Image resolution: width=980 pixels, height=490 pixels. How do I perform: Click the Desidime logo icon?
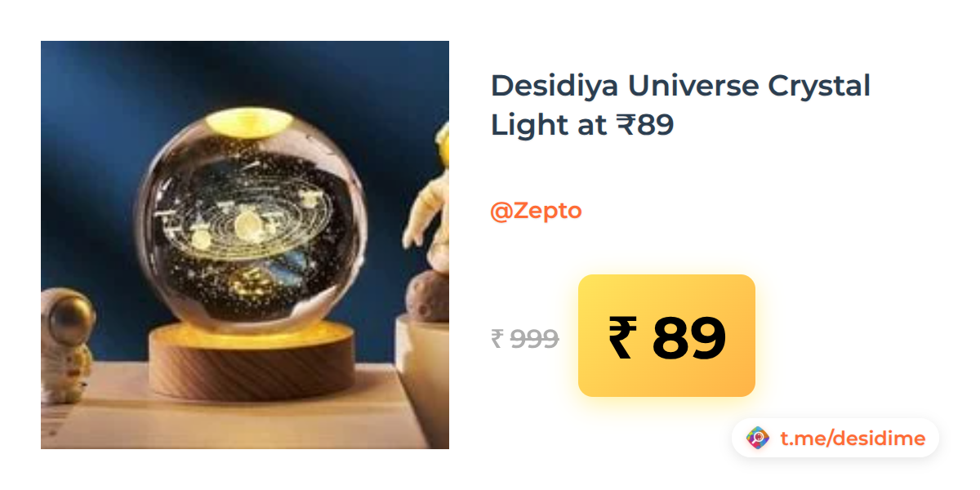coord(759,439)
